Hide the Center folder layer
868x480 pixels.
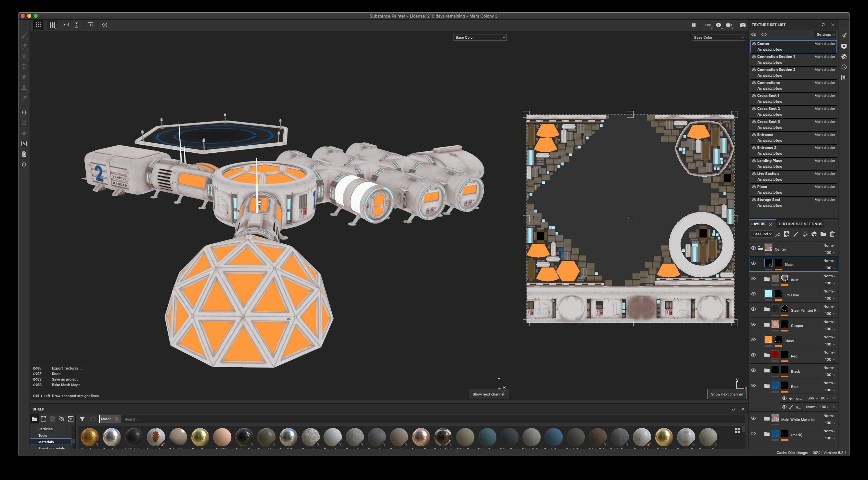[x=753, y=248]
